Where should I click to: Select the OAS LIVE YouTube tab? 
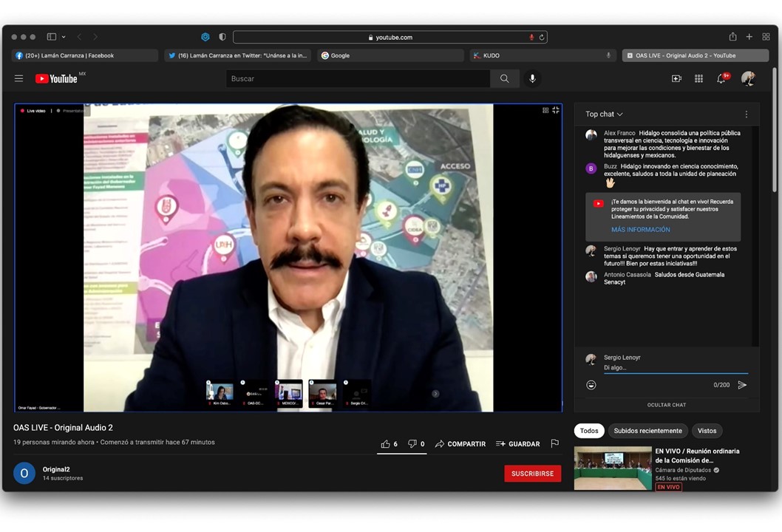696,55
